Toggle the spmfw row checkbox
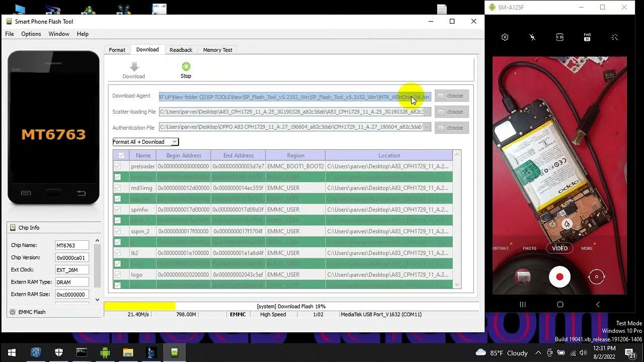This screenshot has height=362, width=644. 117,210
